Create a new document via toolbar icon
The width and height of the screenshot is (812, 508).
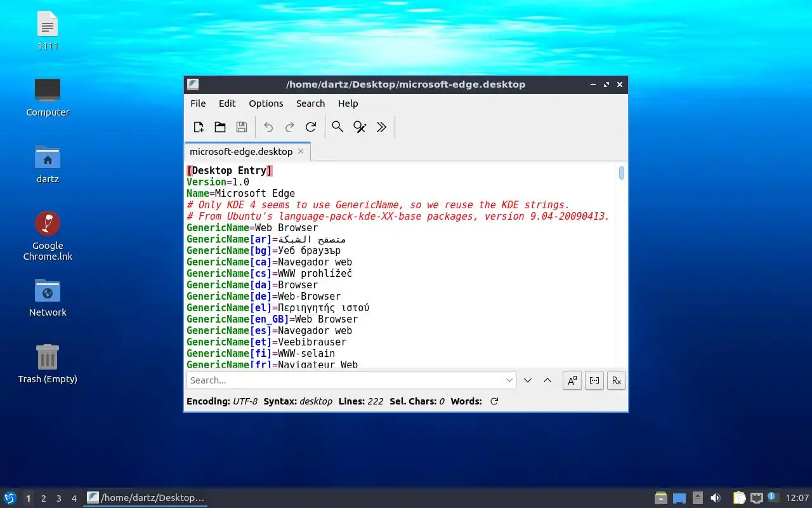click(x=199, y=127)
